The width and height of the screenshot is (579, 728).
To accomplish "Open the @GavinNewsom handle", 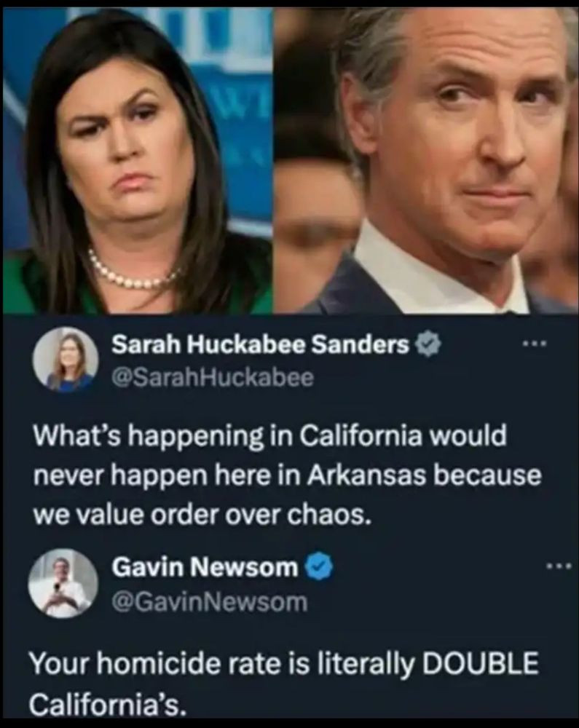I will click(x=210, y=602).
